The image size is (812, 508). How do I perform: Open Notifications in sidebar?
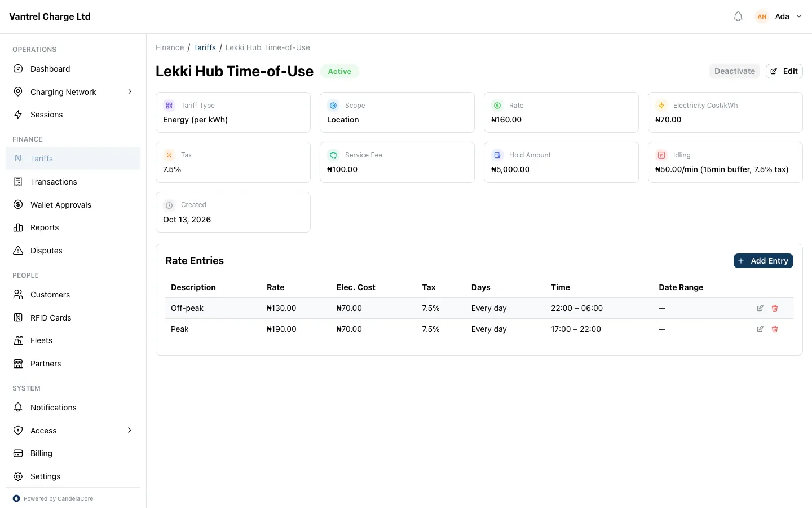73,408
